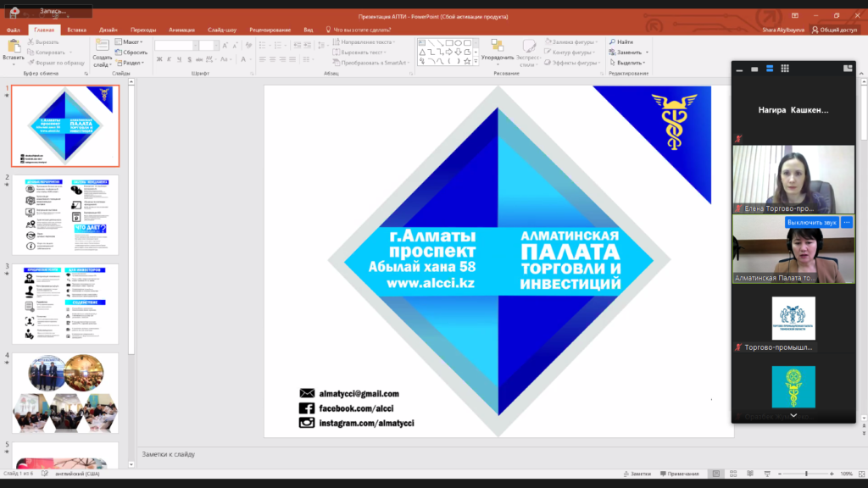The height and width of the screenshot is (488, 868).
Task: Open Выделить select dropdown
Action: click(627, 63)
